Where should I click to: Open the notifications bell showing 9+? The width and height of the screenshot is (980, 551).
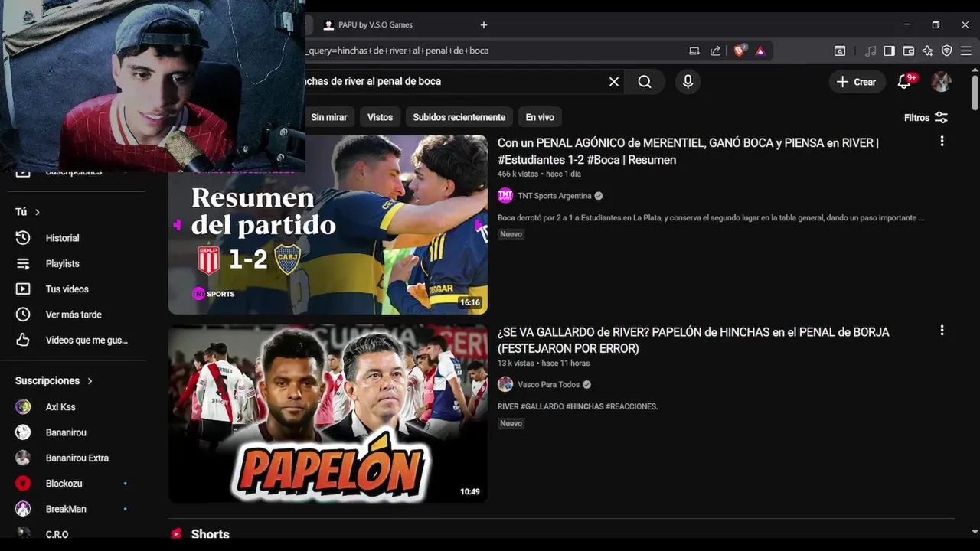pos(905,82)
